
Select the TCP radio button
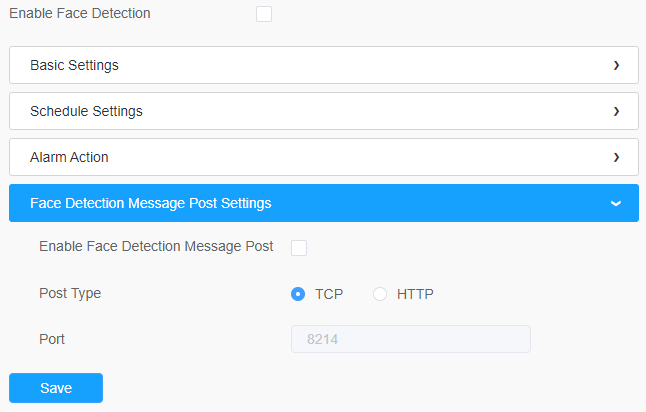[298, 294]
